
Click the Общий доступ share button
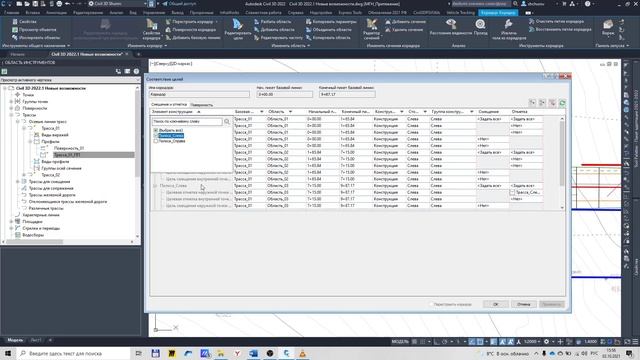coord(179,4)
